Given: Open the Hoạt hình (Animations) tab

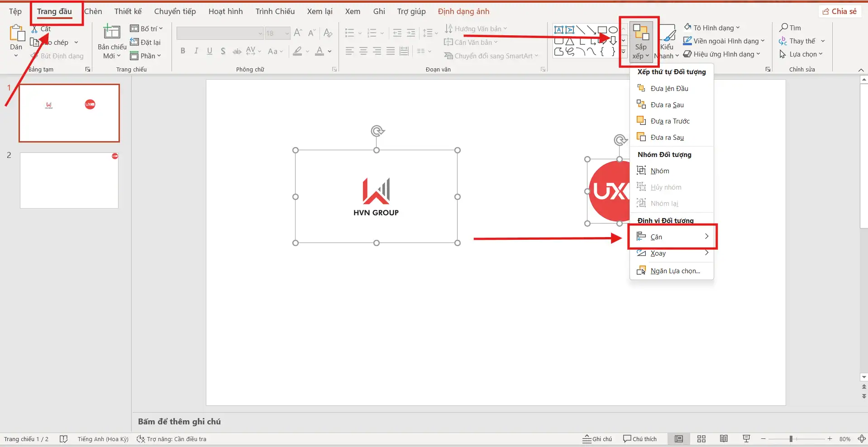Looking at the screenshot, I should tap(226, 11).
